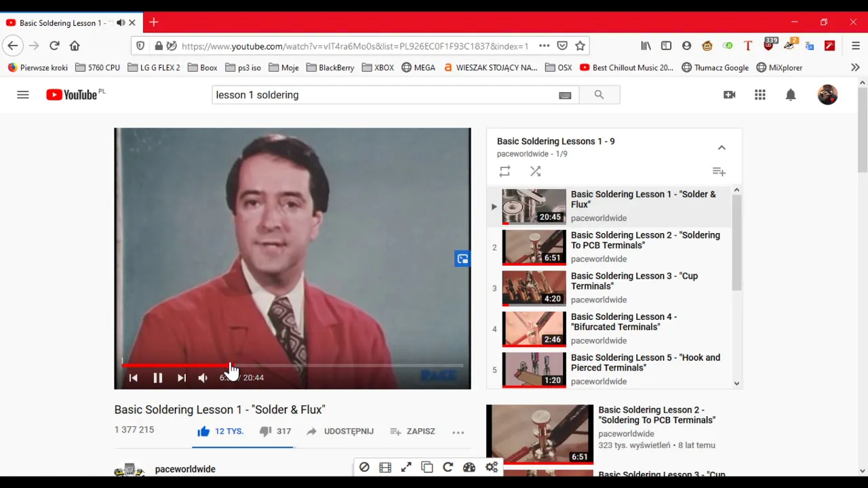Close the Basic Soldering Lesson tab
The image size is (868, 488).
(132, 23)
